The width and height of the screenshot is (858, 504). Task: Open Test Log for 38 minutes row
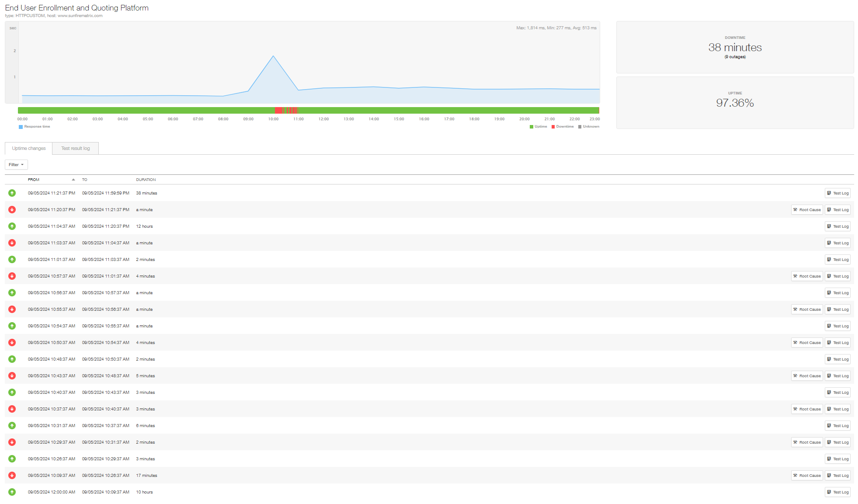pos(837,193)
